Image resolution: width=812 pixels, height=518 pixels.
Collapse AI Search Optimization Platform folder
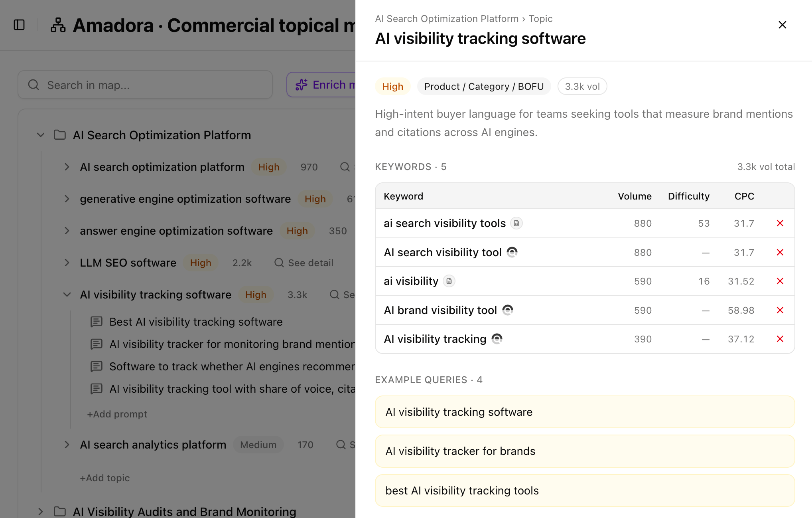[41, 135]
